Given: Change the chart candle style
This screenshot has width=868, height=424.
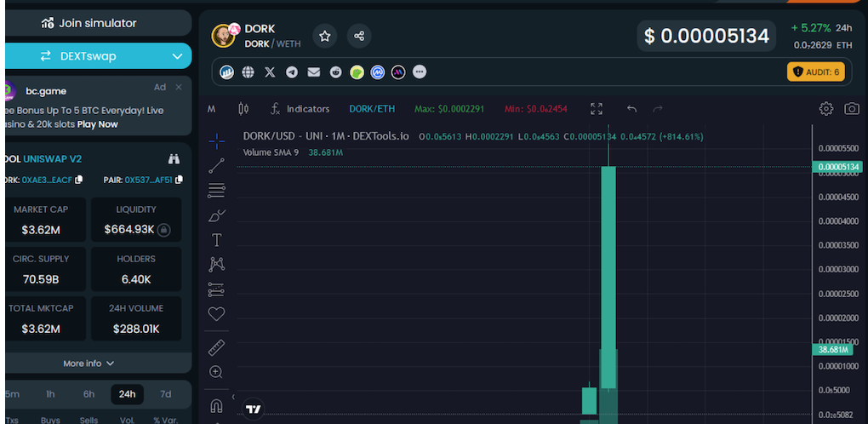Looking at the screenshot, I should click(x=243, y=109).
